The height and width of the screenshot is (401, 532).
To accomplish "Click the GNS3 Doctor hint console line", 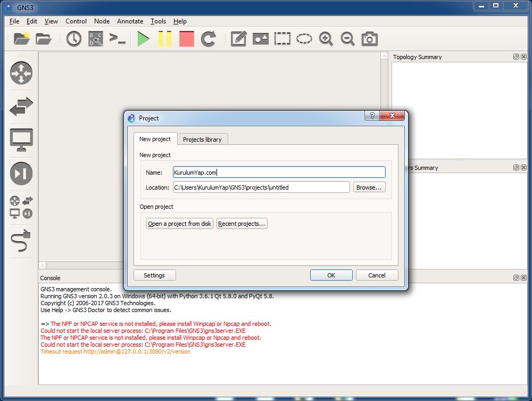I will pos(106,309).
